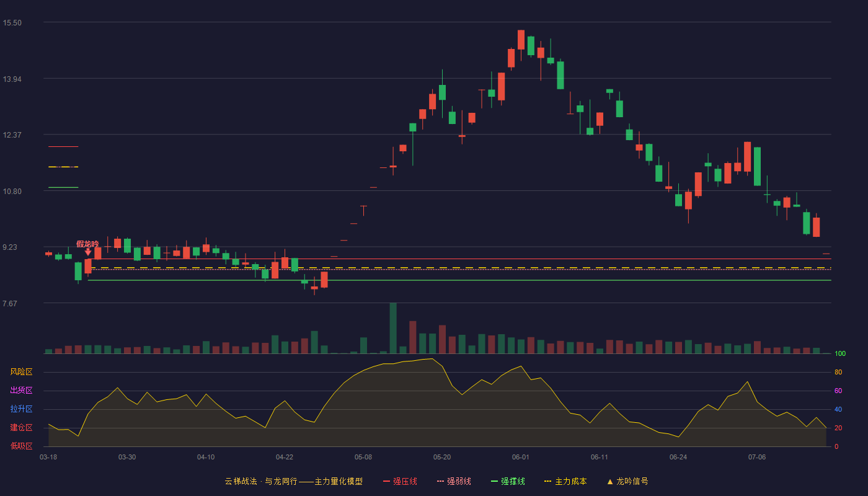The width and height of the screenshot is (868, 496).
Task: Select the 建仓区 zone label
Action: click(x=21, y=428)
